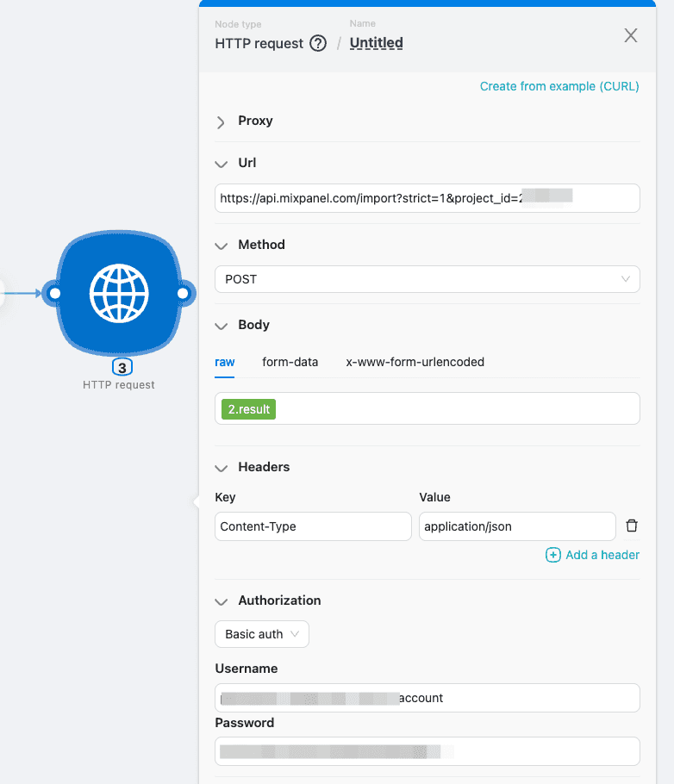Screen dimensions: 674x784
Task: Select the x-www-form-urlencoded body tab
Action: [x=415, y=362]
